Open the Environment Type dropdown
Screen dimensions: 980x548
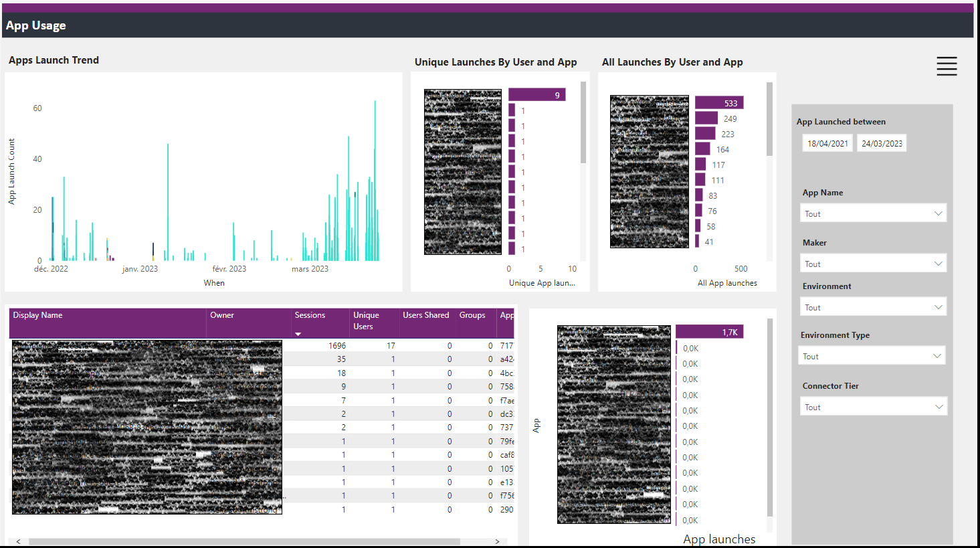(872, 356)
